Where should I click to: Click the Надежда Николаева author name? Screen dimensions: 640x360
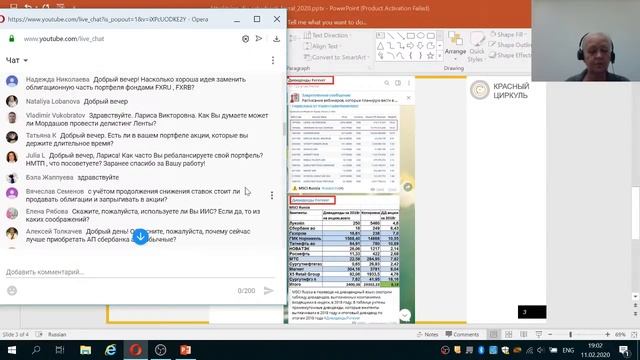pos(57,79)
